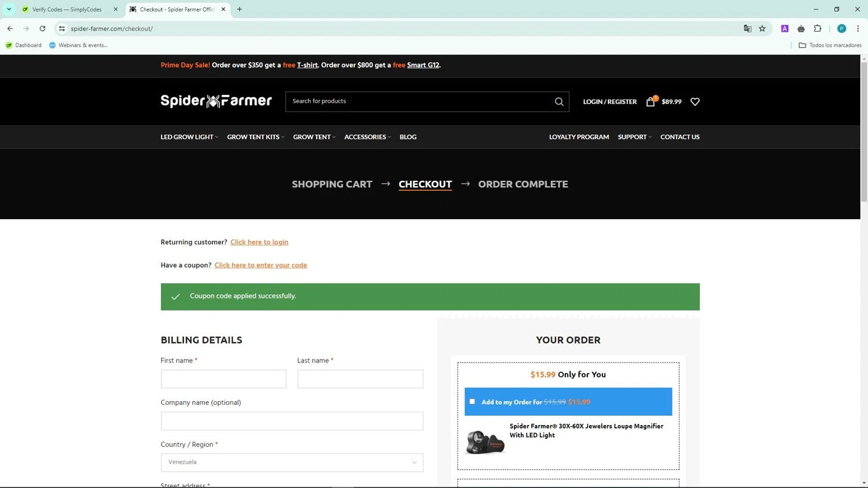
Task: Open wishlist heart icon
Action: coord(695,102)
